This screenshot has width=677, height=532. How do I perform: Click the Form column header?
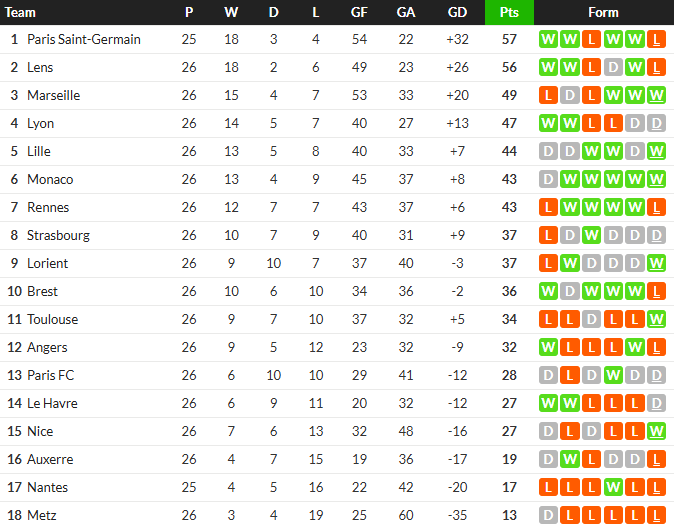click(603, 13)
